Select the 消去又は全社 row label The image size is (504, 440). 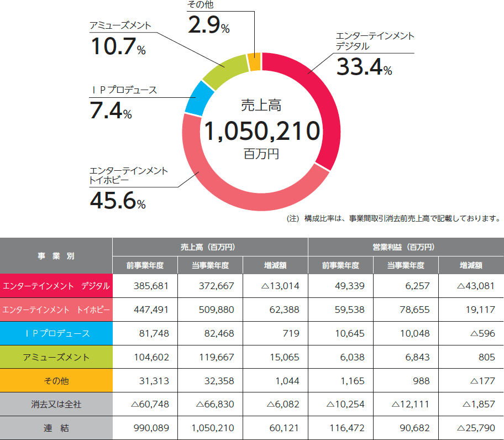coord(56,404)
